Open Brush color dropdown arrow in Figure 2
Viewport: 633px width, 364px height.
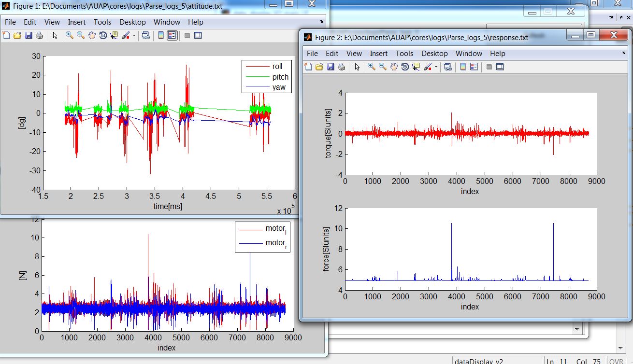point(436,67)
